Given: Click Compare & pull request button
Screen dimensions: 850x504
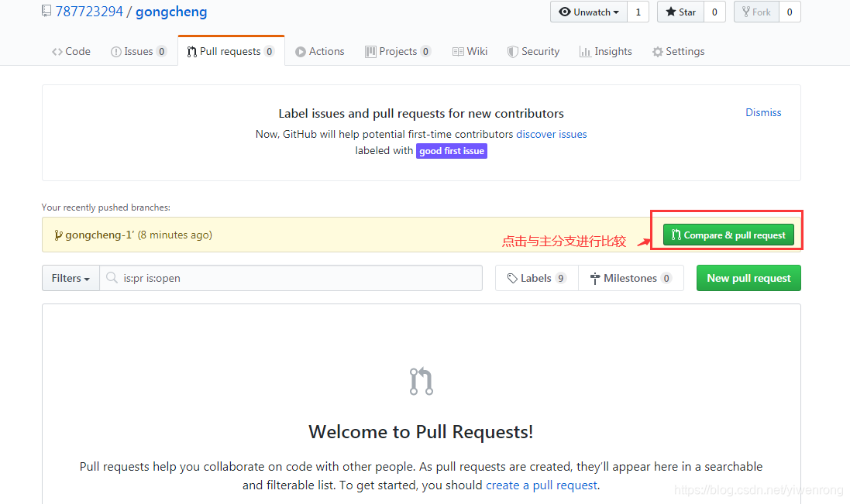Looking at the screenshot, I should (x=728, y=235).
